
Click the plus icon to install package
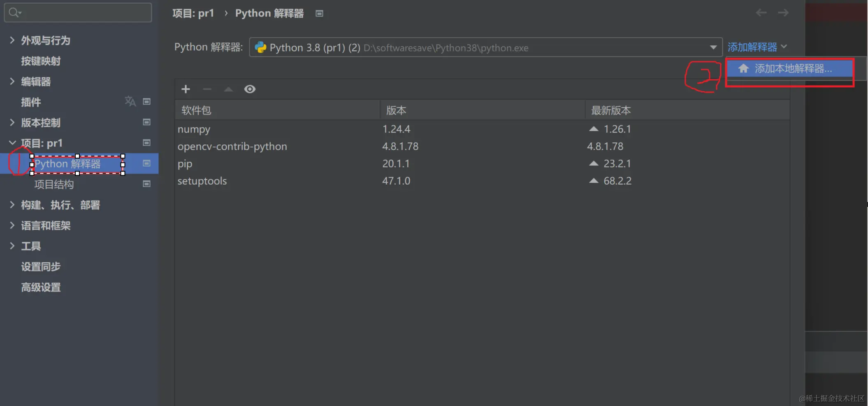(x=186, y=89)
